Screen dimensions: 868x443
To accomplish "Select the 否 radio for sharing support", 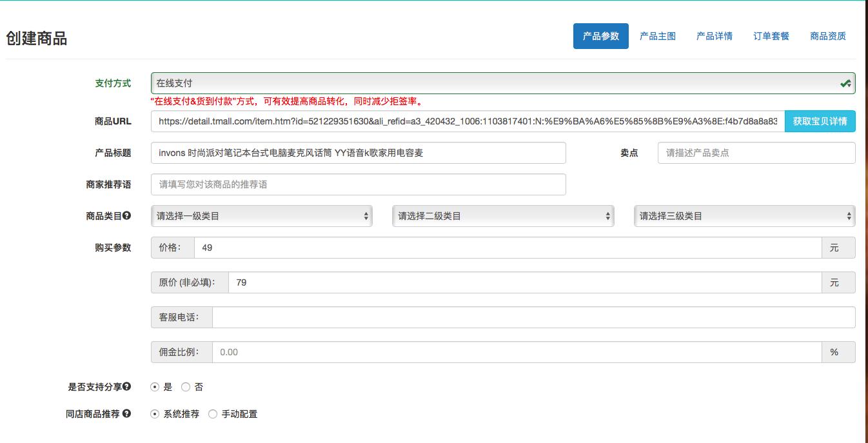I will click(184, 387).
